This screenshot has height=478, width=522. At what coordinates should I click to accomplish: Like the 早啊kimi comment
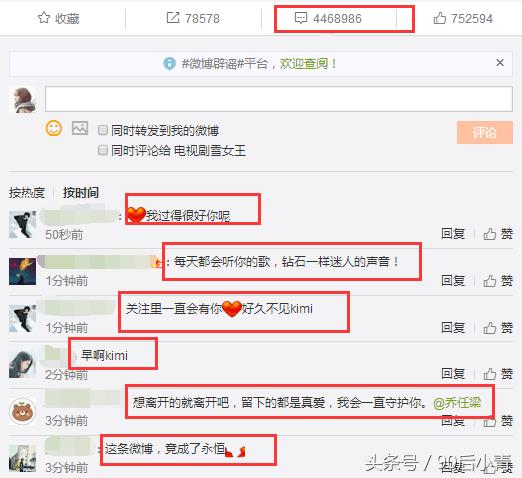point(490,374)
